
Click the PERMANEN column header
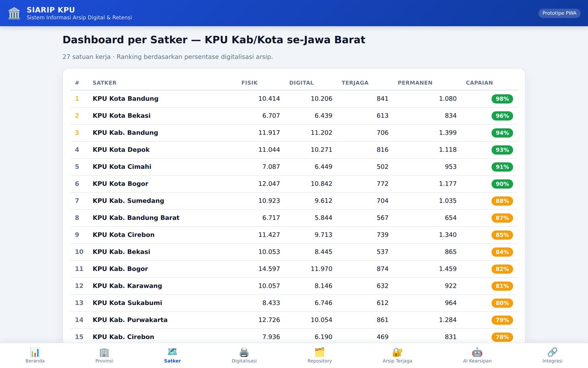(x=415, y=83)
